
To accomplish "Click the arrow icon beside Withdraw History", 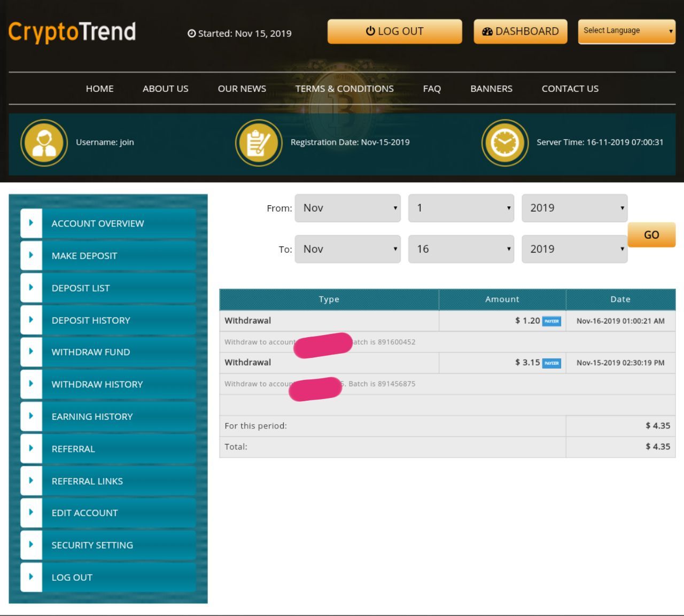I will (31, 384).
